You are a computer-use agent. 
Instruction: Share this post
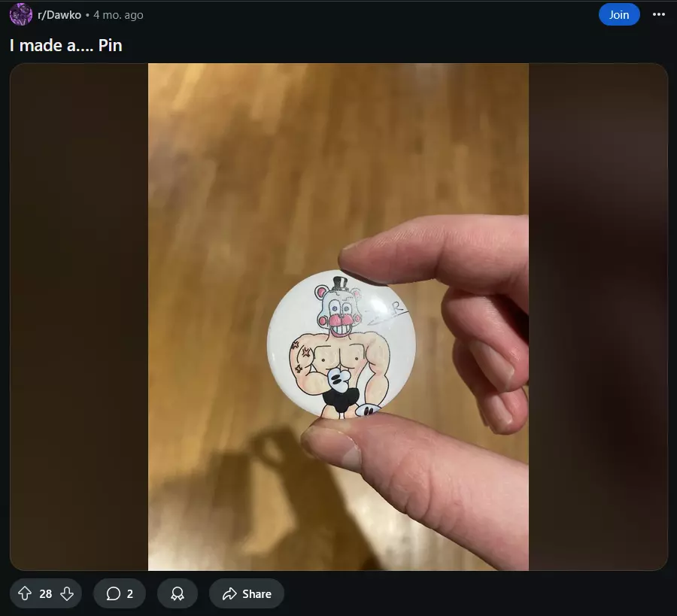247,593
